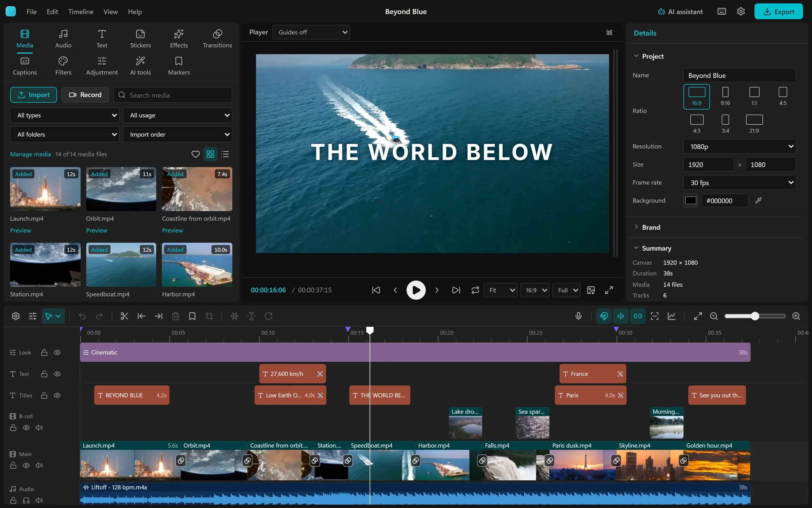Click the zoom out magnifier on timeline
The height and width of the screenshot is (508, 812).
pos(714,316)
